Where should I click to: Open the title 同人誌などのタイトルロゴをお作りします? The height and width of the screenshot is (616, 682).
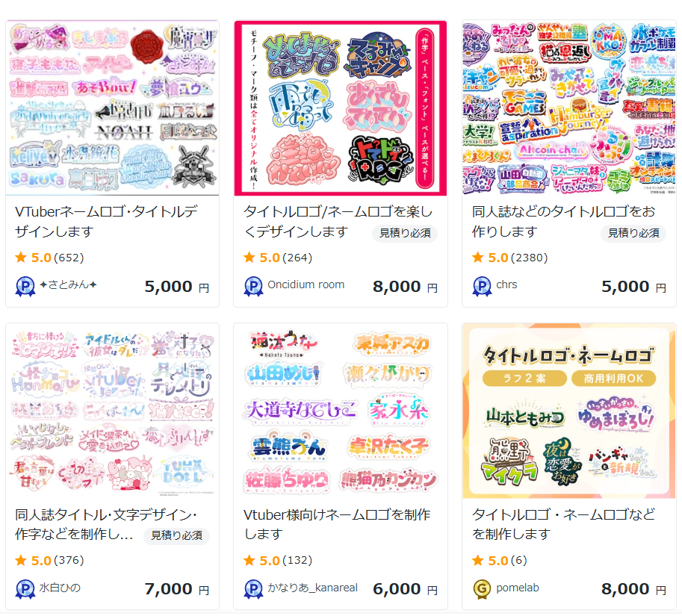click(564, 221)
